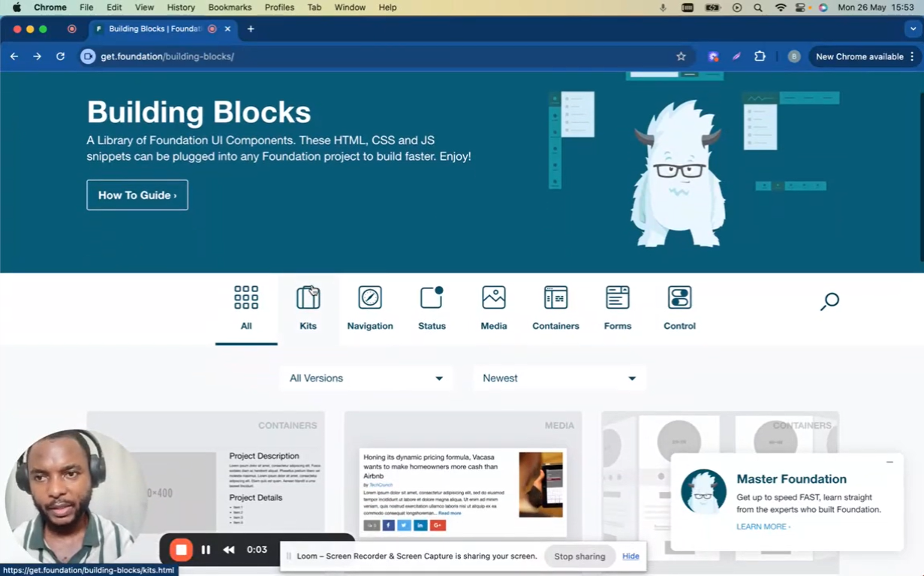This screenshot has width=924, height=576.
Task: Click the LEARN MORE link
Action: pyautogui.click(x=763, y=526)
